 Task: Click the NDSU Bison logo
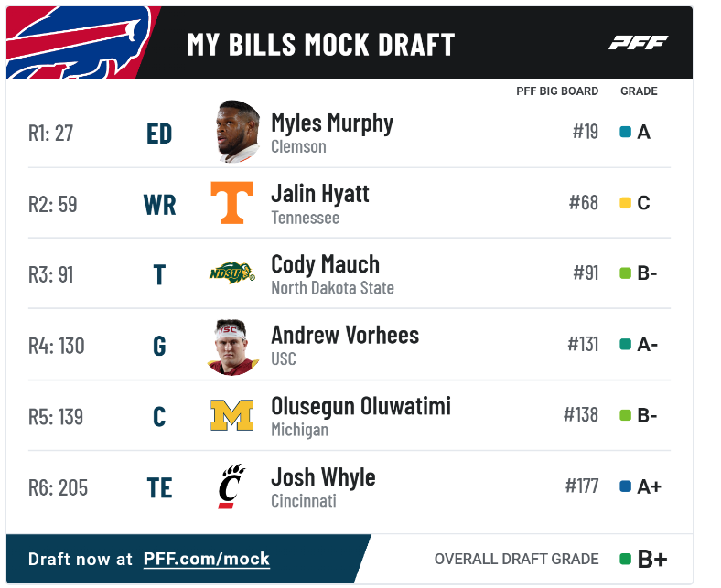coord(231,273)
